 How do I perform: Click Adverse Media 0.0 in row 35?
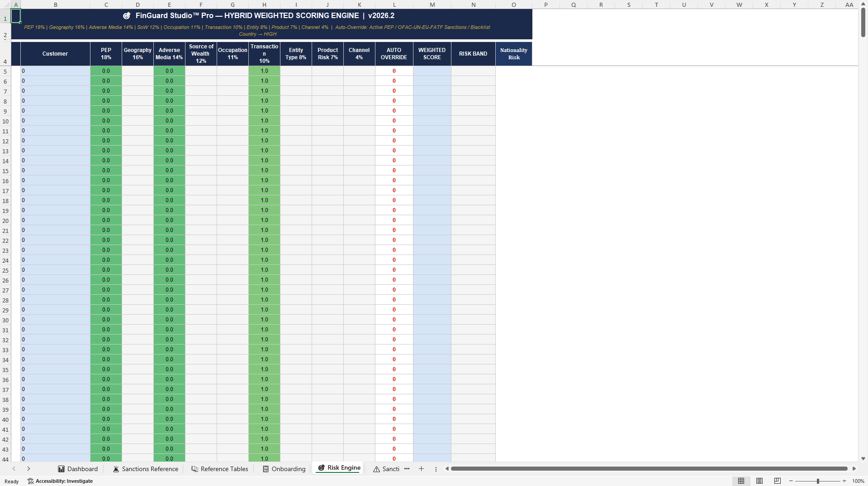(169, 369)
